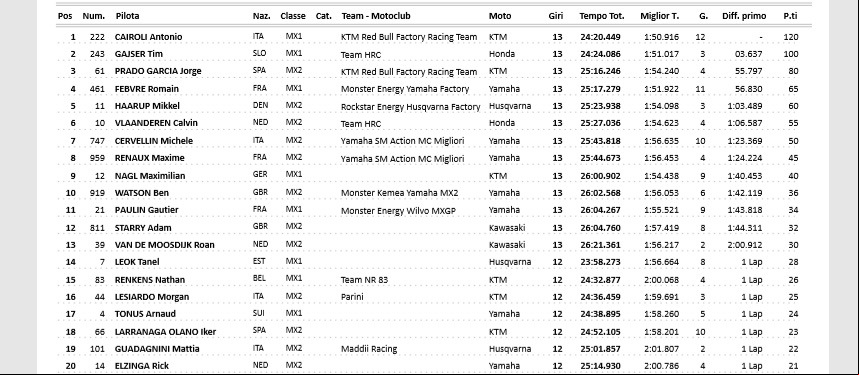Viewport: 859px width, 375px height.
Task: Click HAARUP Mikkel name
Action: 147,106
